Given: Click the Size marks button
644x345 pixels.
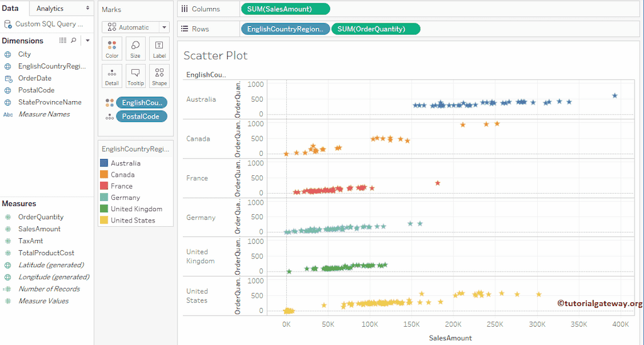Looking at the screenshot, I should [135, 49].
